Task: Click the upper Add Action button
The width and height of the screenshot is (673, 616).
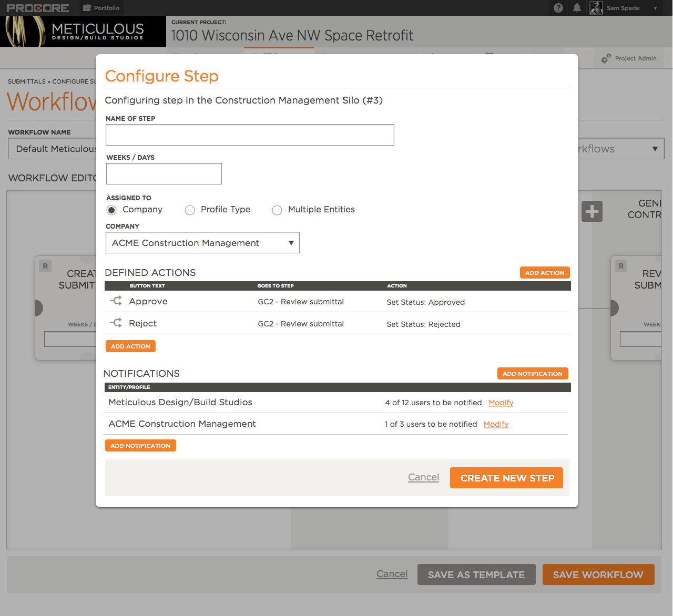Action: click(x=545, y=273)
